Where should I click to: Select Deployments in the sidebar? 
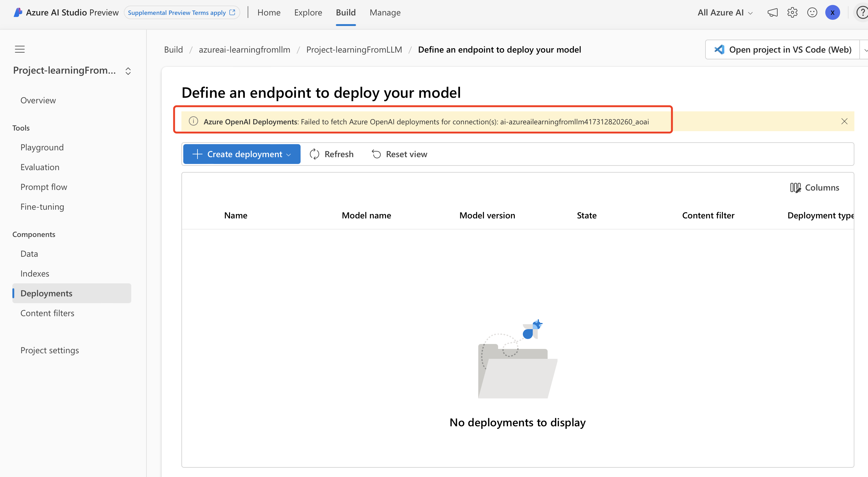(72, 293)
